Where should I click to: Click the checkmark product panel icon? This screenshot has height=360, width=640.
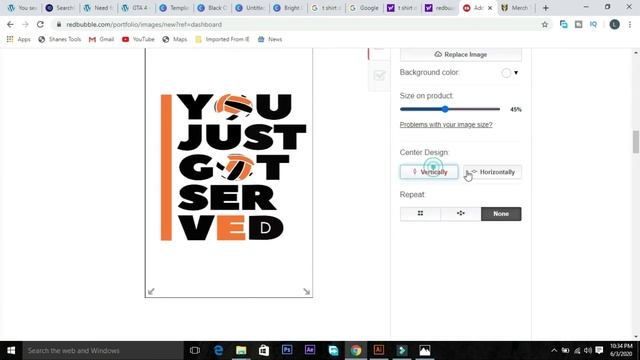click(379, 76)
